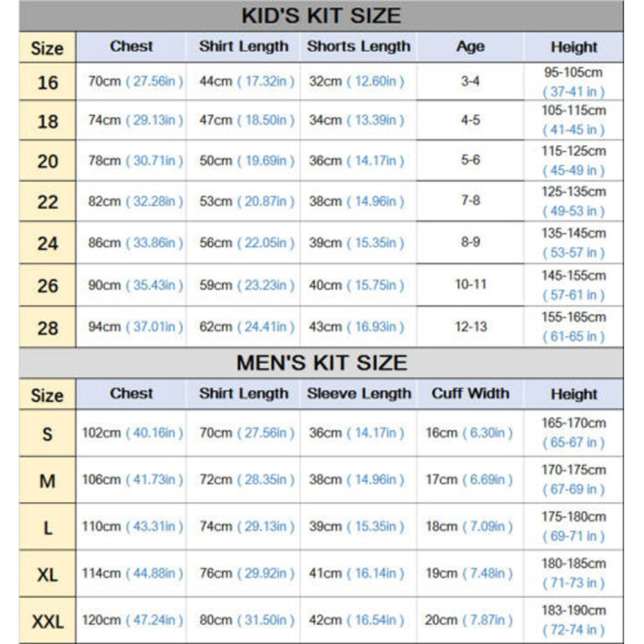Select the Shorts Length column header
This screenshot has width=644, height=644.
[x=358, y=46]
